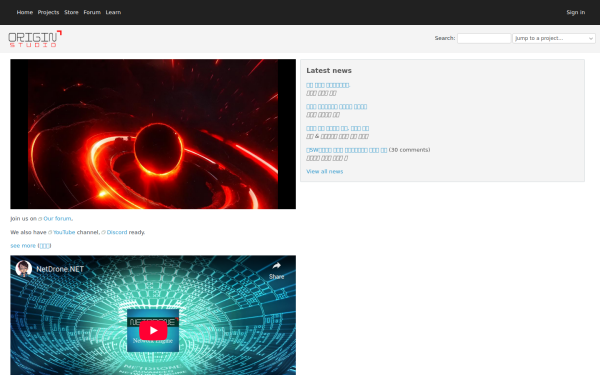Screen dimensions: 600x375
Task: Click the video Share arrow icon
Action: coord(277,266)
